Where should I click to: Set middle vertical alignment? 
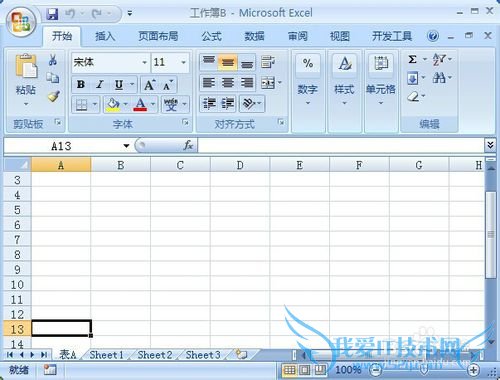tap(228, 62)
